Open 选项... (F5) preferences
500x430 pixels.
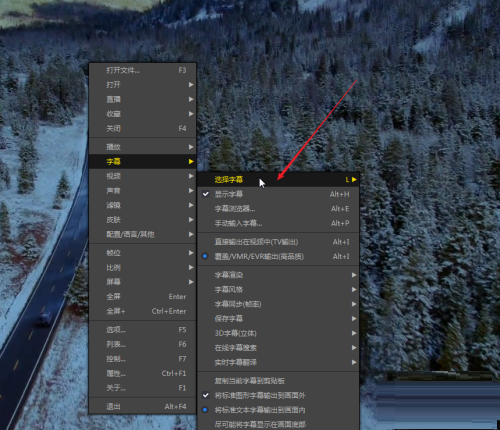pyautogui.click(x=143, y=330)
